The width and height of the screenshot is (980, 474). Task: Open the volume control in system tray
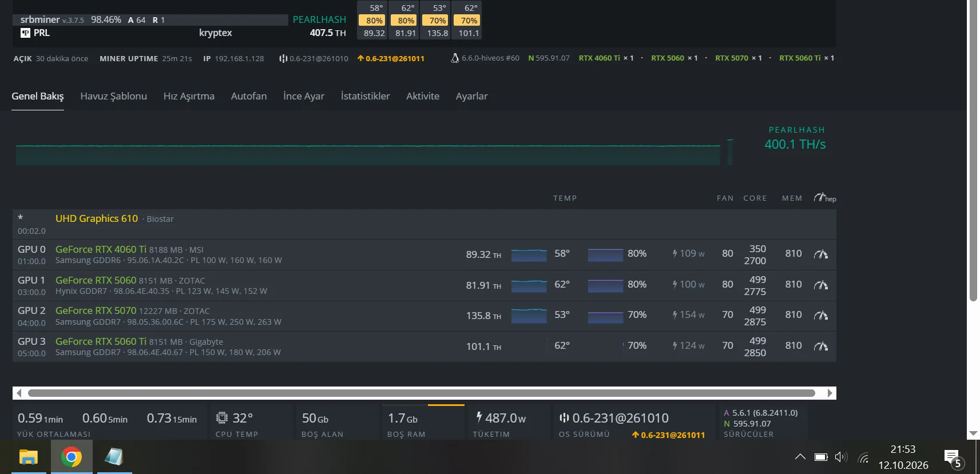841,457
